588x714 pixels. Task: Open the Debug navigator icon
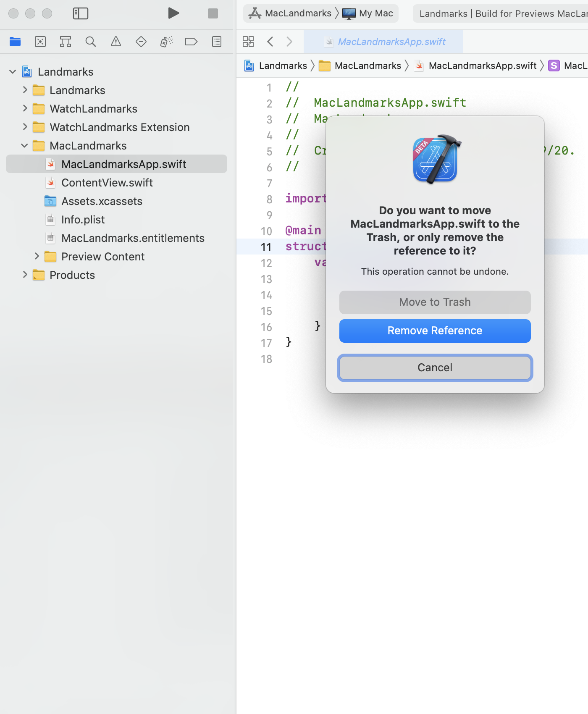[166, 42]
